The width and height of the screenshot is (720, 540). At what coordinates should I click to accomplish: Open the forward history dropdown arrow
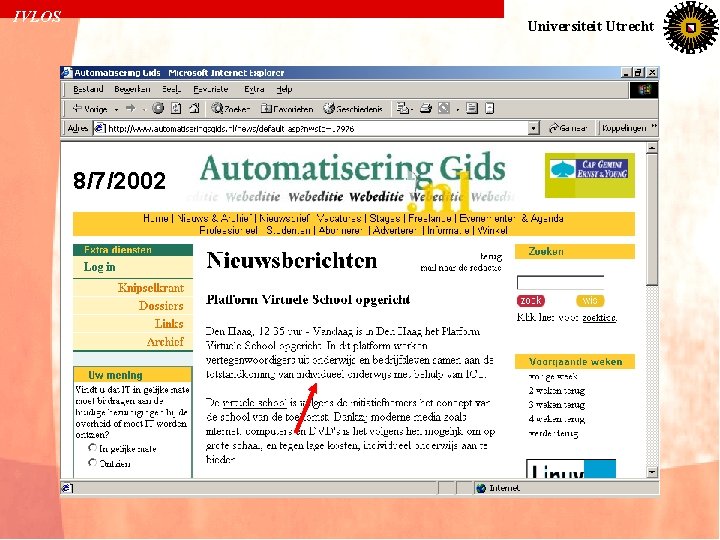click(143, 109)
